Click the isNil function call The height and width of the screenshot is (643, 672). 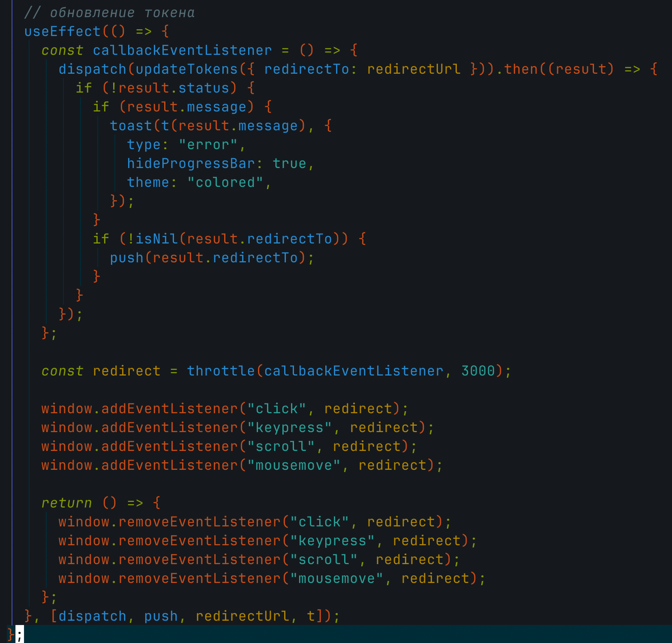click(x=157, y=239)
